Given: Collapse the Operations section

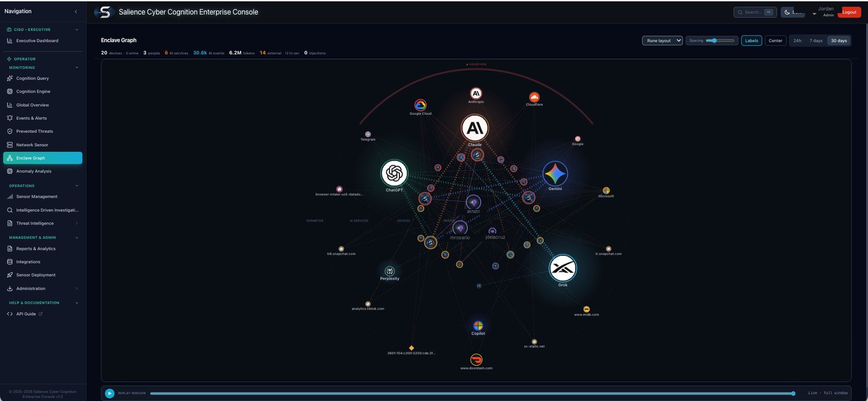Looking at the screenshot, I should pos(77,186).
